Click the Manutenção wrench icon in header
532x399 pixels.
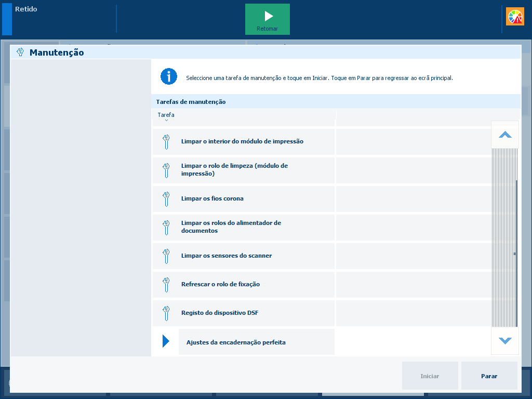point(20,52)
